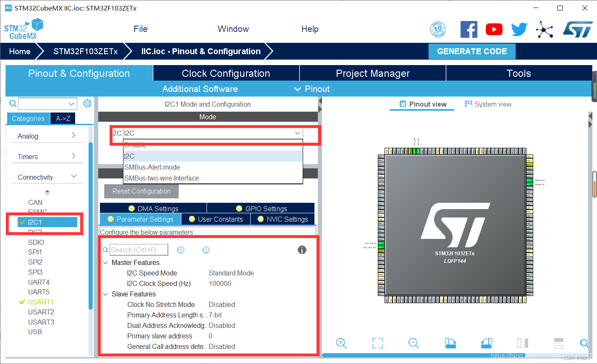Open the CubeMX YouTube channel icon

(494, 29)
